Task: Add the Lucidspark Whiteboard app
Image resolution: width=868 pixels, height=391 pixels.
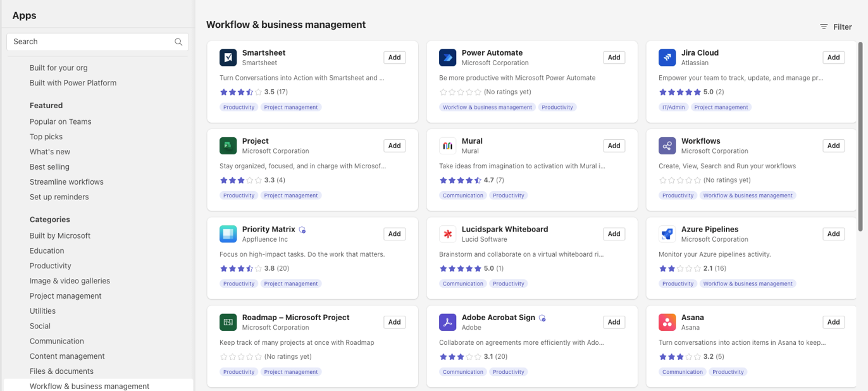Action: (x=614, y=233)
